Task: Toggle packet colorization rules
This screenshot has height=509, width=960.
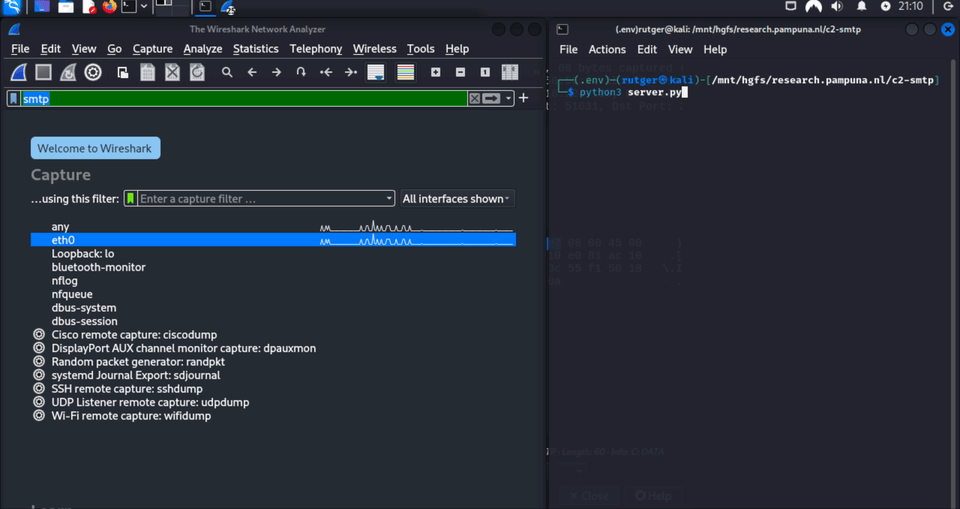Action: 405,72
